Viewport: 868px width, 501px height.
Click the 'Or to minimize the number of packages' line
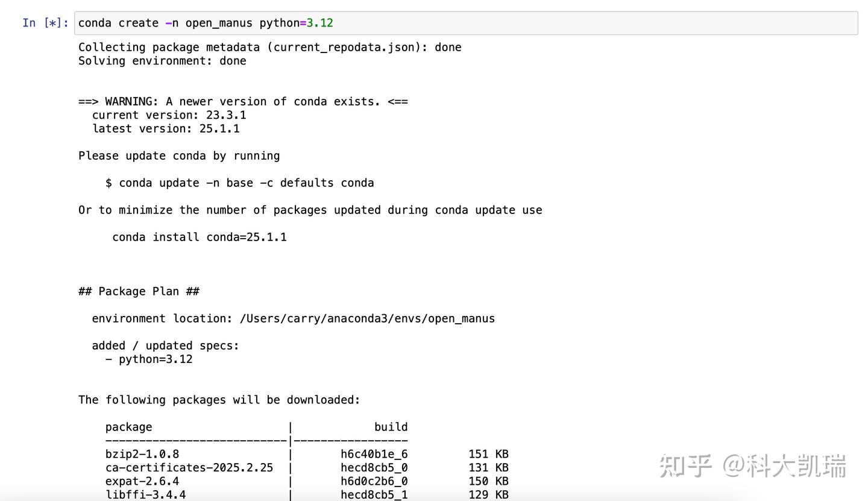310,210
